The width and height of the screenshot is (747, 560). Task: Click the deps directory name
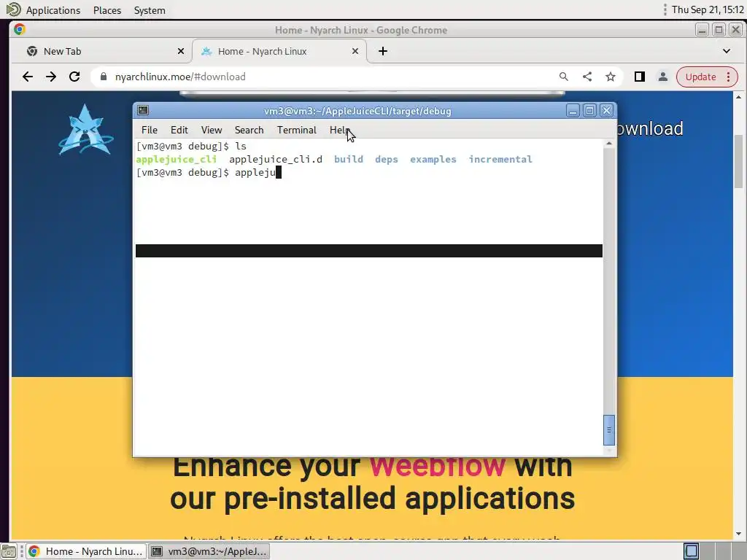[x=387, y=159]
